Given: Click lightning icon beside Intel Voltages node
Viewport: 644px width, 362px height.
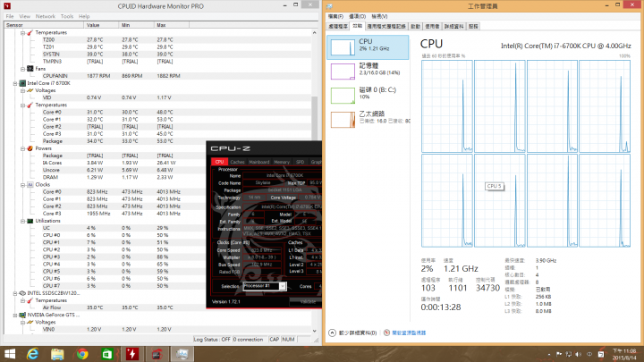Looking at the screenshot, I should 30,90.
